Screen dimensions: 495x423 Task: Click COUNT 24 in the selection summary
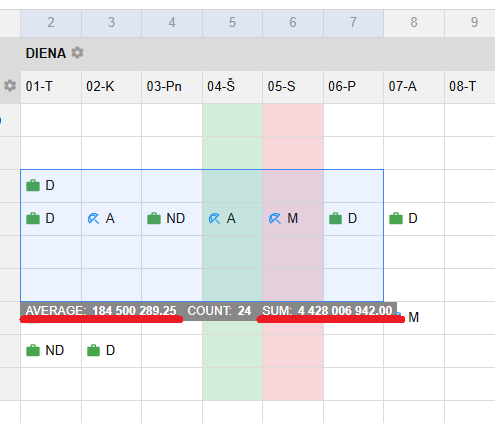point(219,311)
